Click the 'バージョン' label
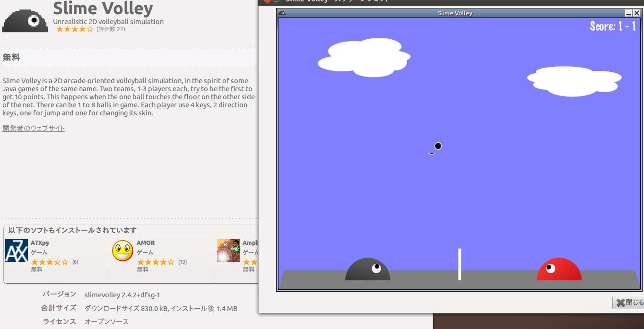The width and height of the screenshot is (644, 329). coord(60,294)
